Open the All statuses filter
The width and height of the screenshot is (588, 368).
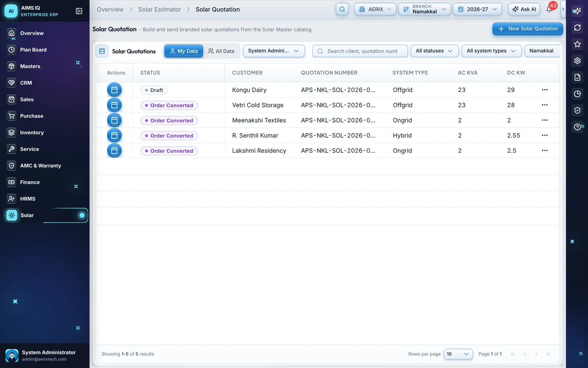pyautogui.click(x=434, y=51)
